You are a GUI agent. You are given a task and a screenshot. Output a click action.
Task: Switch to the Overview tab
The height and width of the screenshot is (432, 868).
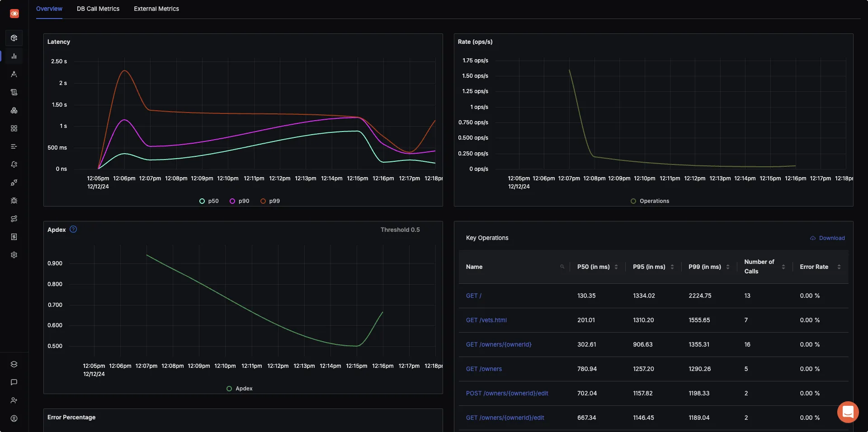pos(49,9)
